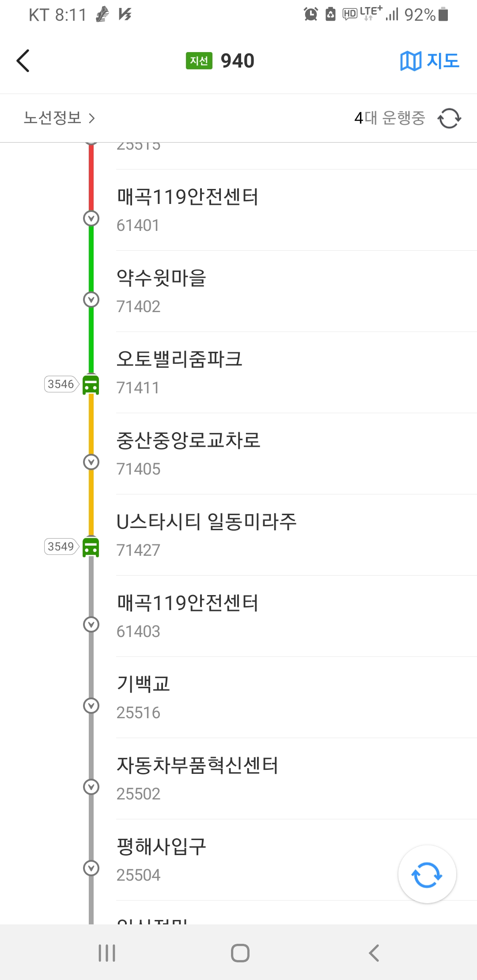Tap Android home navigation button
The width and height of the screenshot is (477, 980).
click(x=240, y=953)
